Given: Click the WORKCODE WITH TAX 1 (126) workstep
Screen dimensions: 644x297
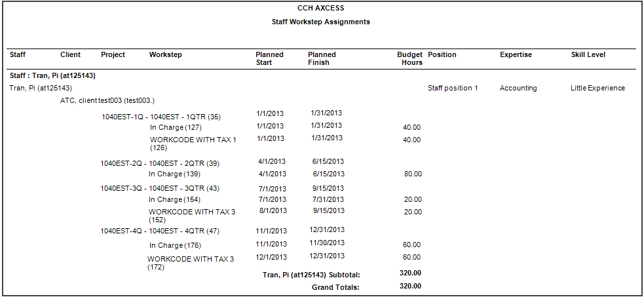Looking at the screenshot, I should pyautogui.click(x=193, y=143).
